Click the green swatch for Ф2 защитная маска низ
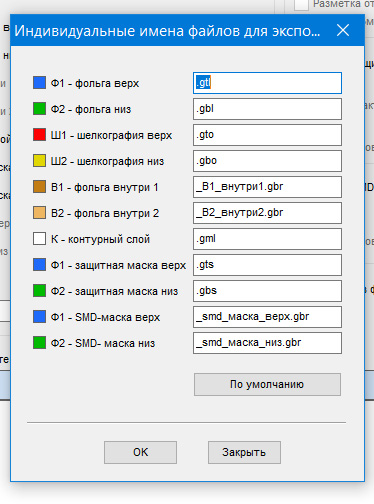The width and height of the screenshot is (374, 504). pos(39,291)
